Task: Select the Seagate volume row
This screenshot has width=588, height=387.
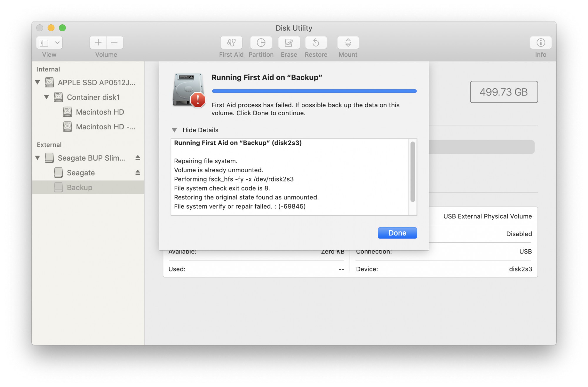Action: point(88,173)
